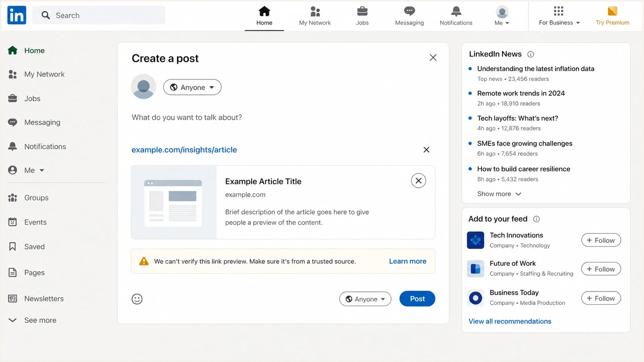Click the Newsletters sidebar icon
This screenshot has width=644, height=362.
click(13, 299)
